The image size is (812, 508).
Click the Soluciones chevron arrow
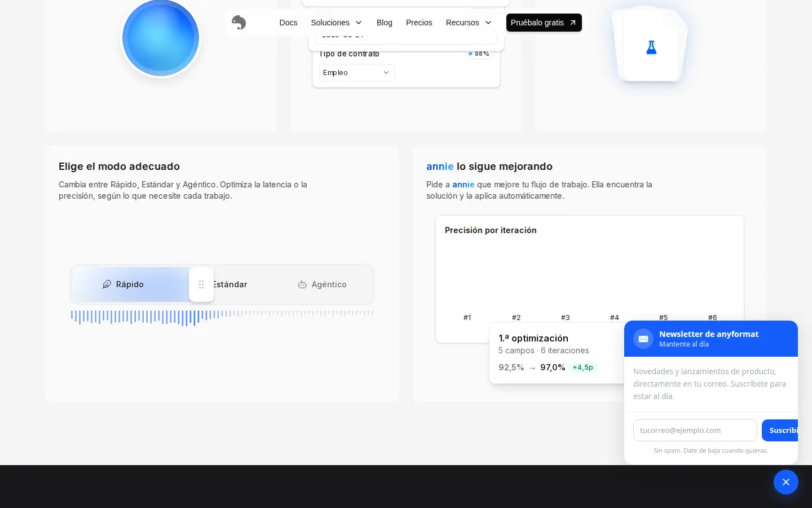coord(359,23)
